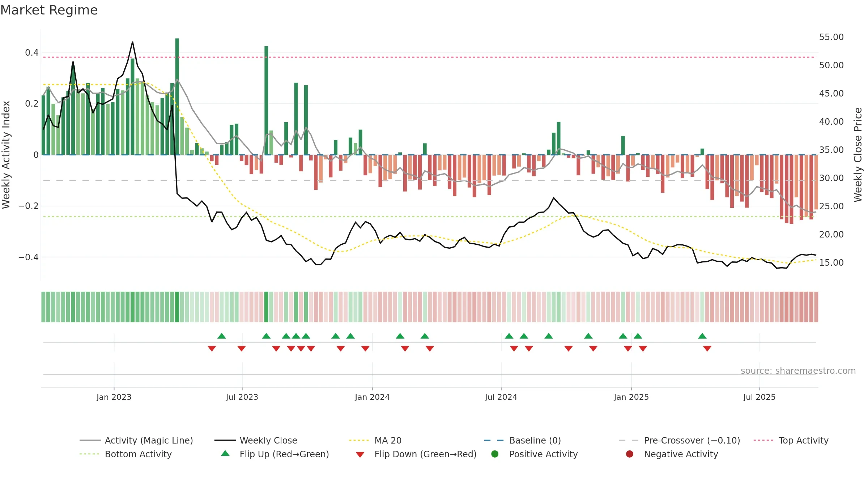Click the last red flip-down marker
Viewport: 868px width, 488px height.
click(707, 348)
